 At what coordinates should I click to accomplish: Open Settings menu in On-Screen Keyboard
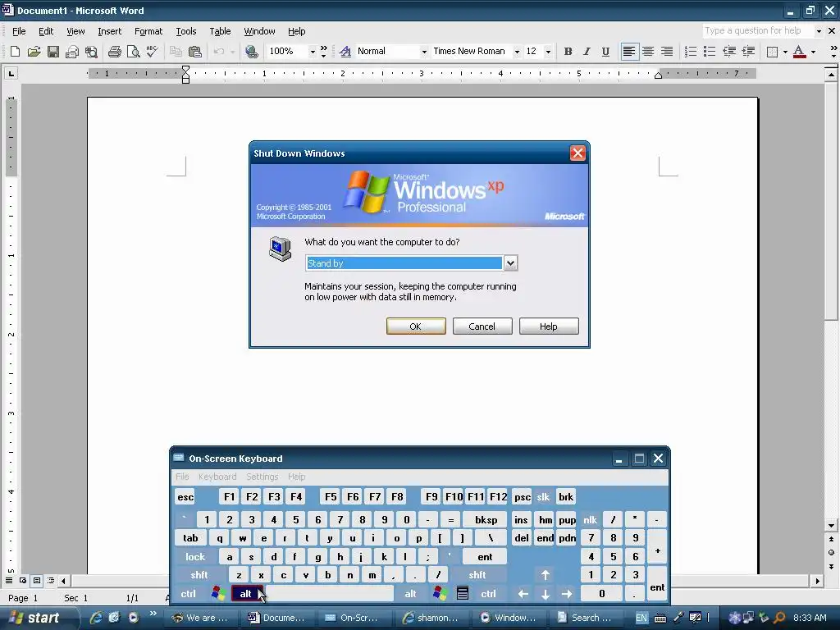coord(262,477)
